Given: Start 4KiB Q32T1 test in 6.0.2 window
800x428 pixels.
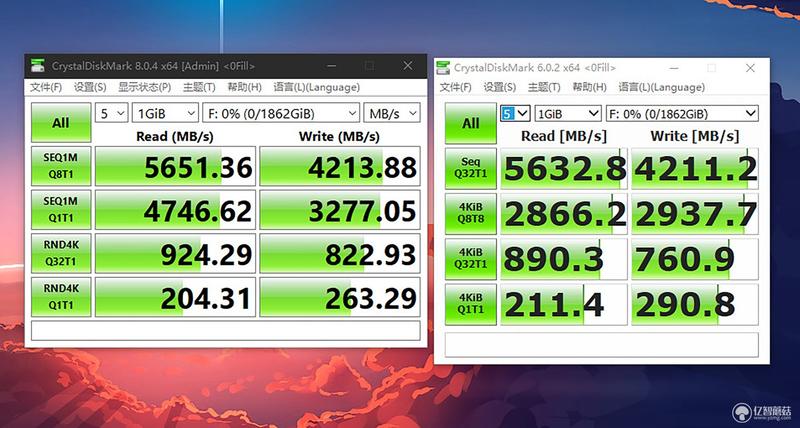Looking at the screenshot, I should [x=470, y=259].
